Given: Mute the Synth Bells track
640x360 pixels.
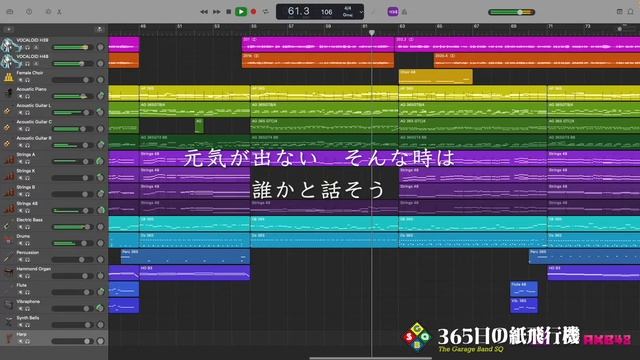Looking at the screenshot, I should click(20, 325).
